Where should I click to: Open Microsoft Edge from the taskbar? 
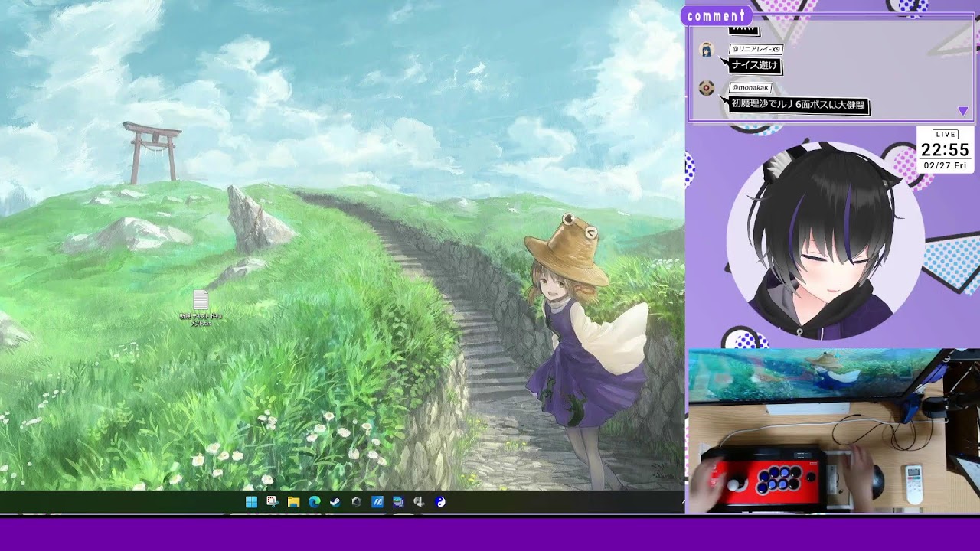[x=314, y=502]
